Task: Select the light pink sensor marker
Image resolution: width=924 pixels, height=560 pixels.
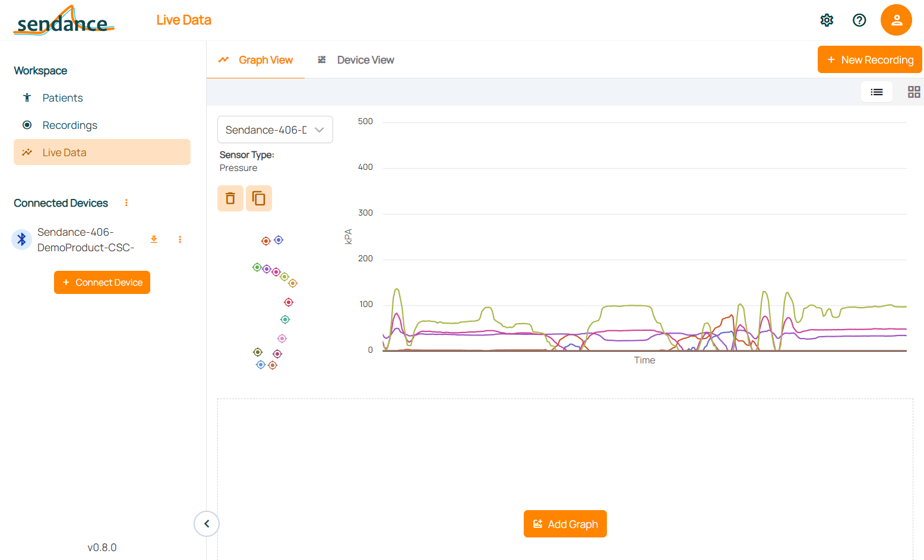Action: pyautogui.click(x=282, y=338)
